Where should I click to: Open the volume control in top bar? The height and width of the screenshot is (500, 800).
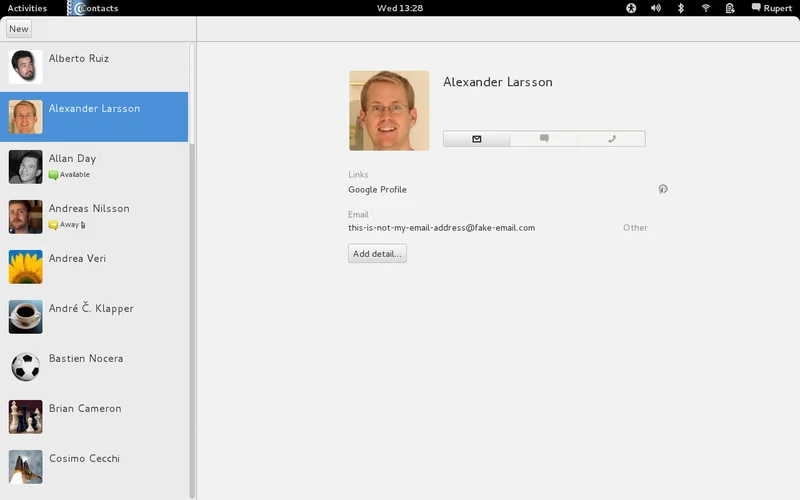pos(656,8)
